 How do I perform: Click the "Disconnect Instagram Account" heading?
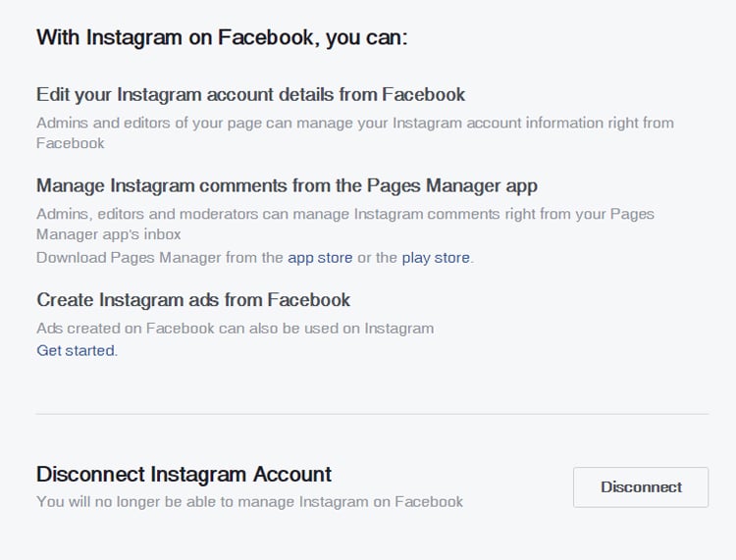coord(184,475)
